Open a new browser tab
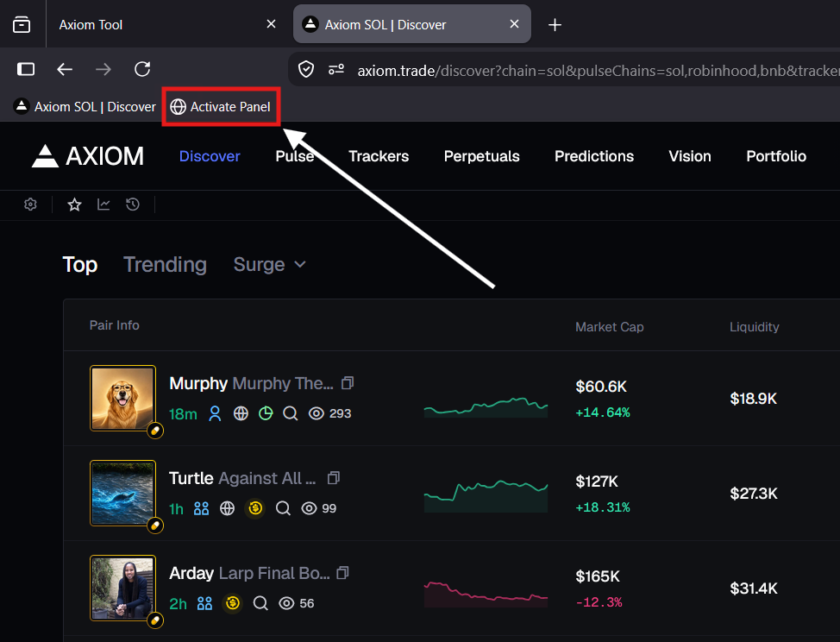840x642 pixels. 555,25
